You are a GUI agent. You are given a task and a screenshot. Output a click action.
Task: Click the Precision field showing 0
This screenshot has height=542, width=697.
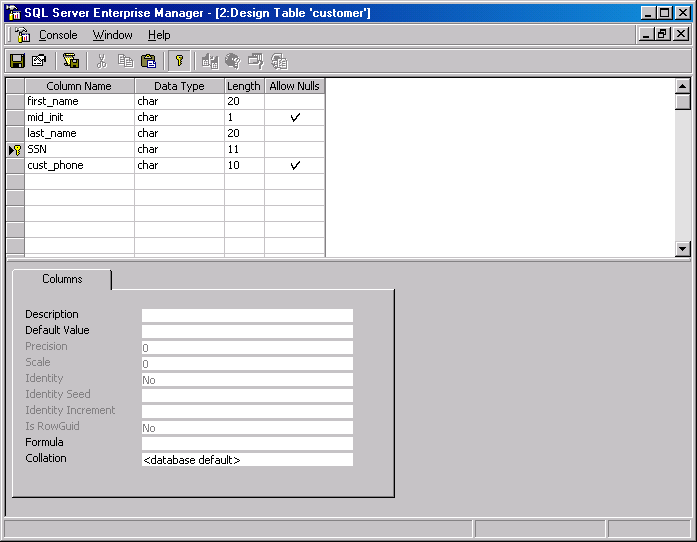[x=247, y=347]
